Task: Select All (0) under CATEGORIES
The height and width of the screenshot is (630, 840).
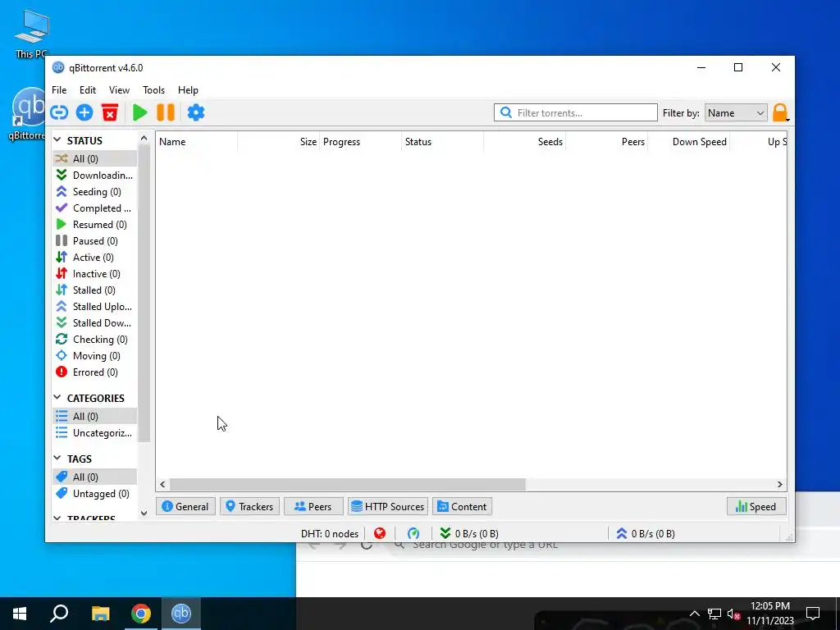Action: (x=95, y=416)
